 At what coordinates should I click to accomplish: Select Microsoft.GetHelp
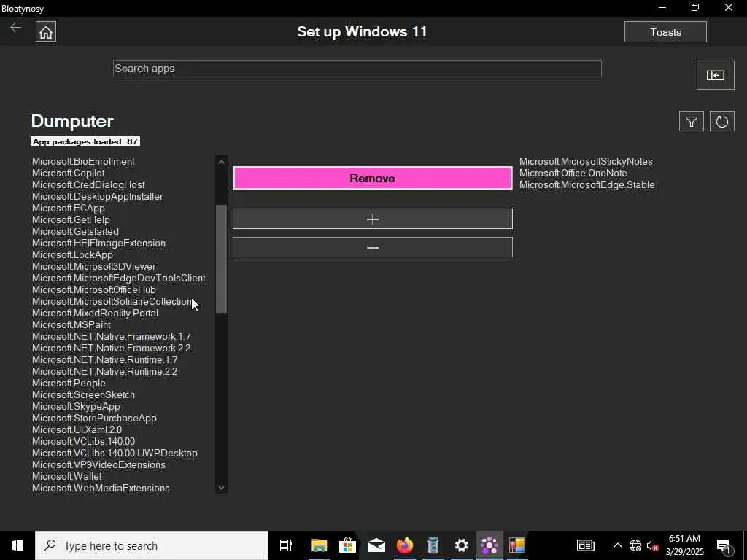pyautogui.click(x=71, y=220)
